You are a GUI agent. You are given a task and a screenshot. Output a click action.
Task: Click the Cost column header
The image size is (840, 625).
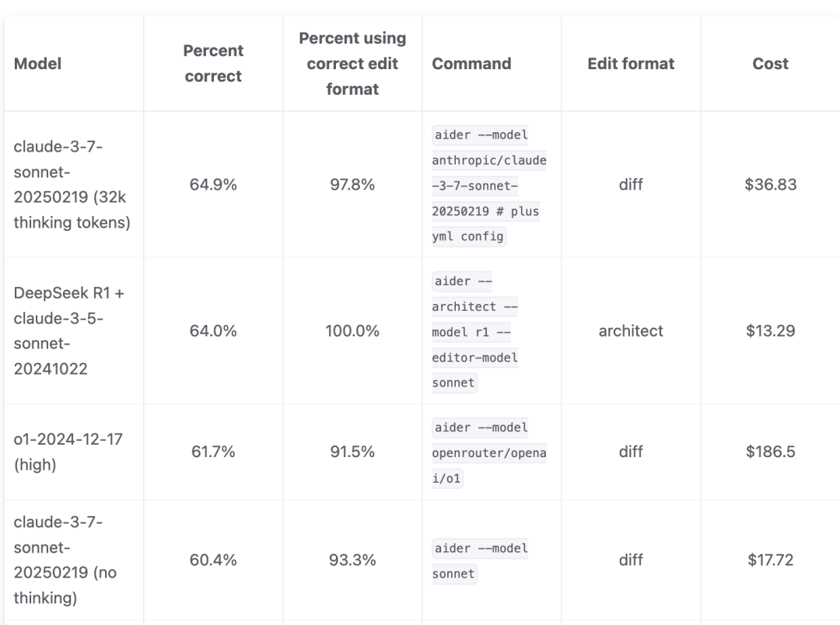pos(770,64)
